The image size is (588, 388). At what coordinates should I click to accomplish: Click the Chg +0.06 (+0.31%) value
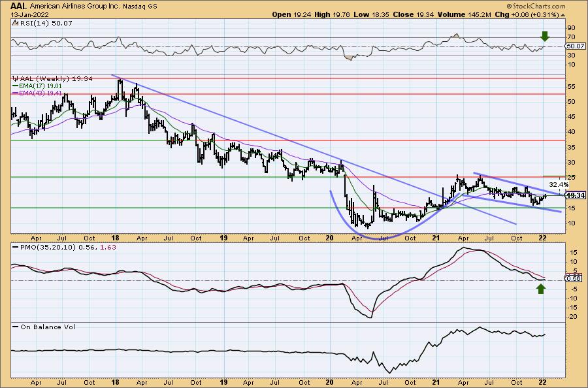tap(527, 14)
